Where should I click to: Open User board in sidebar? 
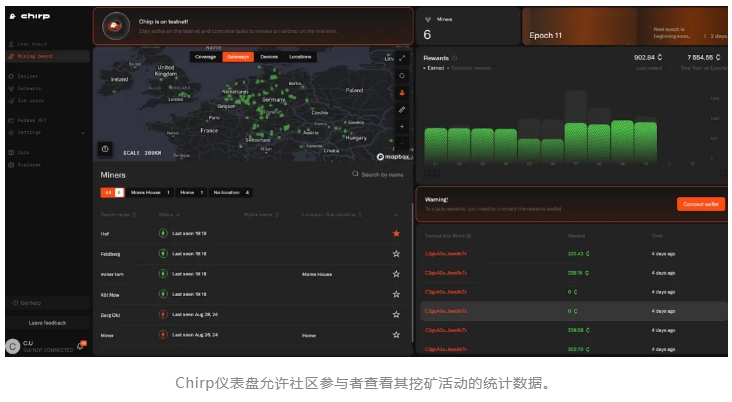[28, 44]
